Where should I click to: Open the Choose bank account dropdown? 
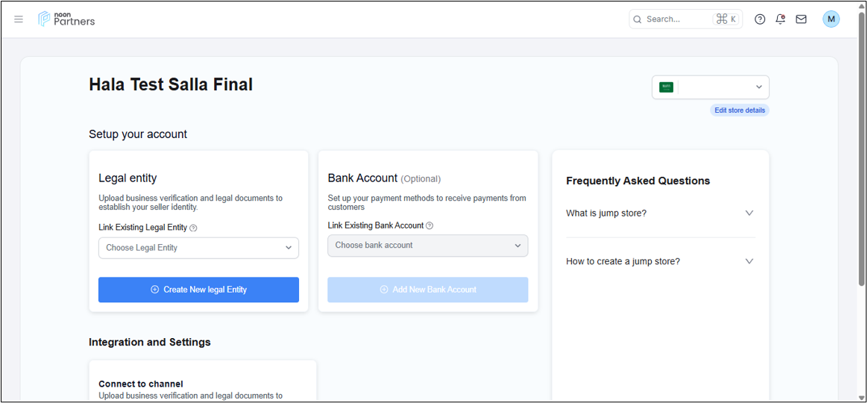tap(428, 245)
